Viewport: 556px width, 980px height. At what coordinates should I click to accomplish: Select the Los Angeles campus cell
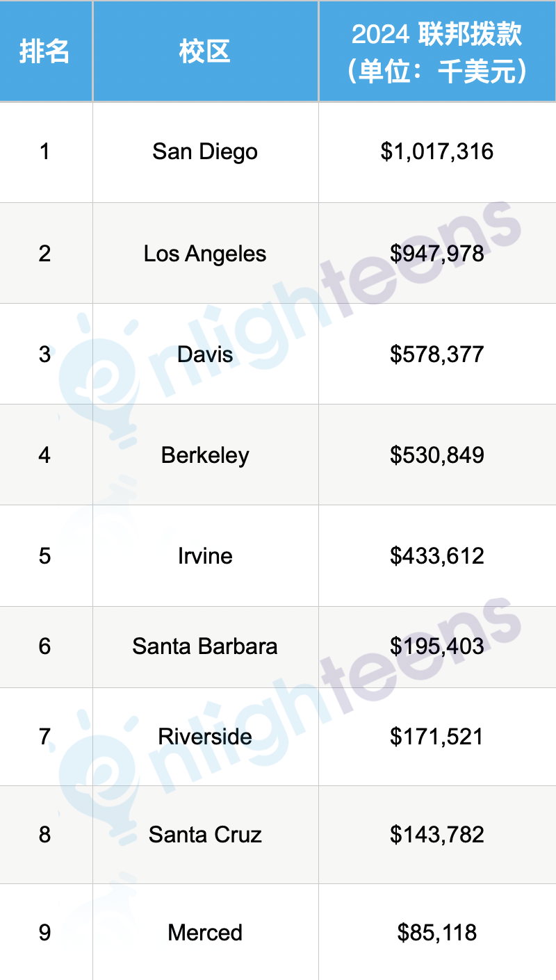pyautogui.click(x=205, y=253)
